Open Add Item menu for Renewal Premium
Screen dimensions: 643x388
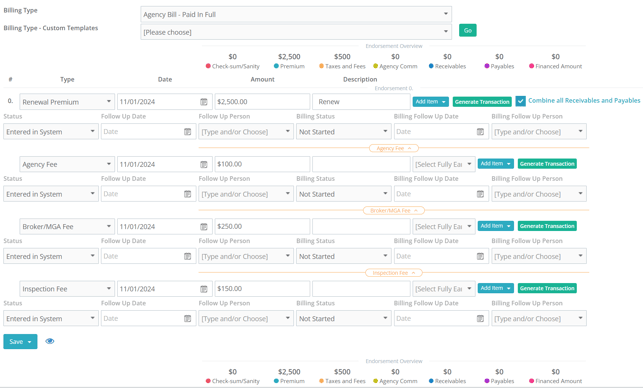click(x=430, y=102)
